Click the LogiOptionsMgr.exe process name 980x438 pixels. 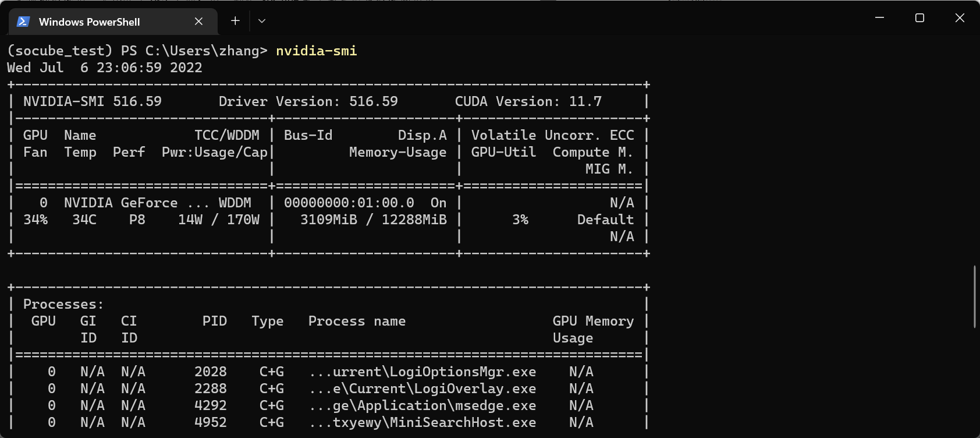[x=422, y=372]
